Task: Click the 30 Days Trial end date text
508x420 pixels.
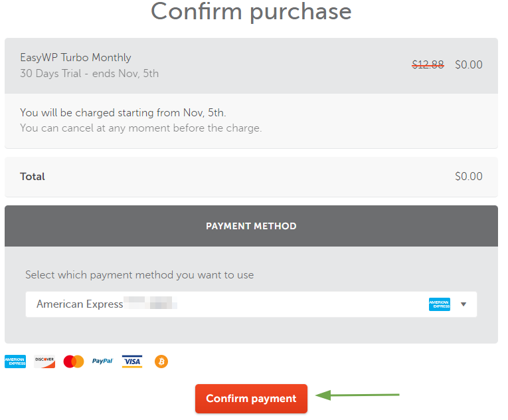Action: [90, 74]
